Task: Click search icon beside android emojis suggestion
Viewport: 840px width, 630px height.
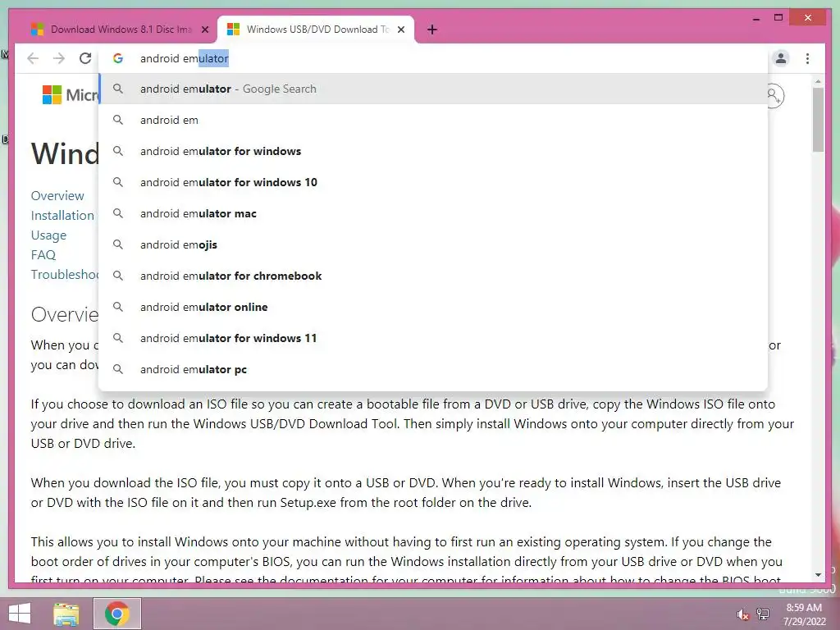Action: point(118,244)
